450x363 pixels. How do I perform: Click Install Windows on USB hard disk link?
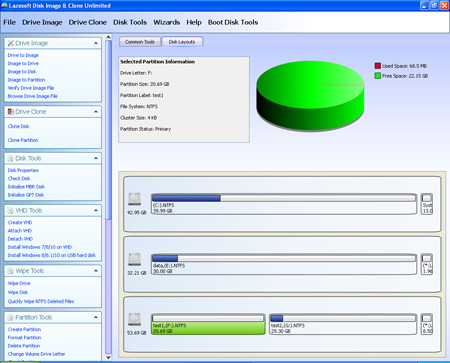(x=52, y=255)
